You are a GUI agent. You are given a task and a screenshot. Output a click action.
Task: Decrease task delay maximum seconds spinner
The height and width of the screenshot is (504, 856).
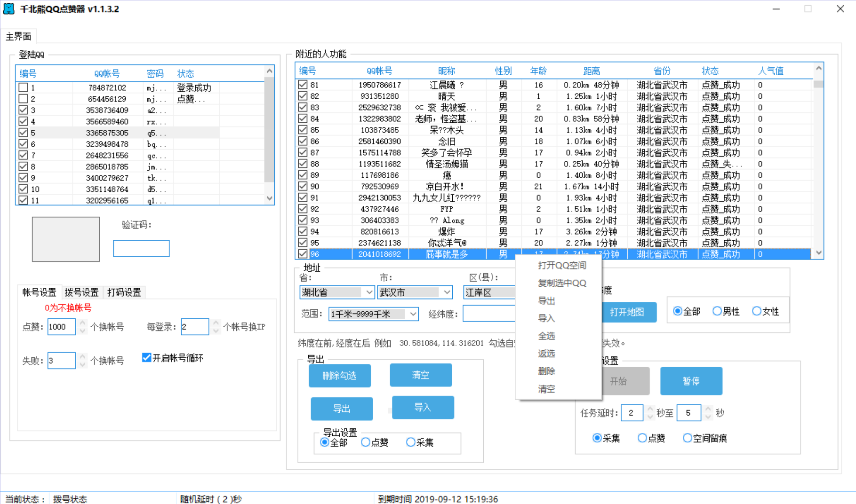(708, 417)
